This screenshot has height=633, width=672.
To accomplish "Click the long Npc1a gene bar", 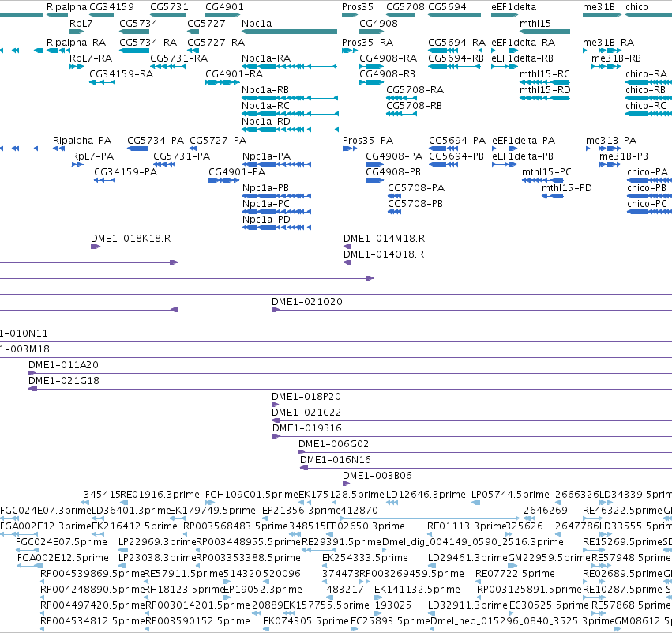I will pyautogui.click(x=289, y=32).
